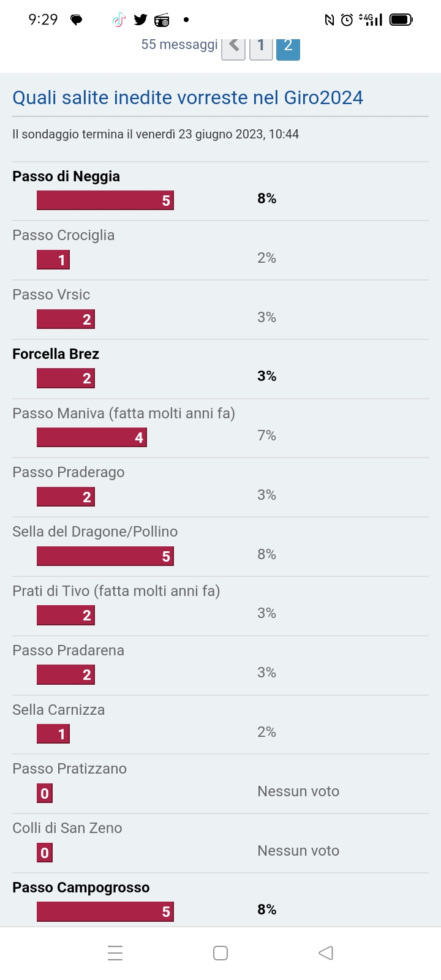Tap the 55 messaggi counter text
441x980 pixels.
[179, 44]
